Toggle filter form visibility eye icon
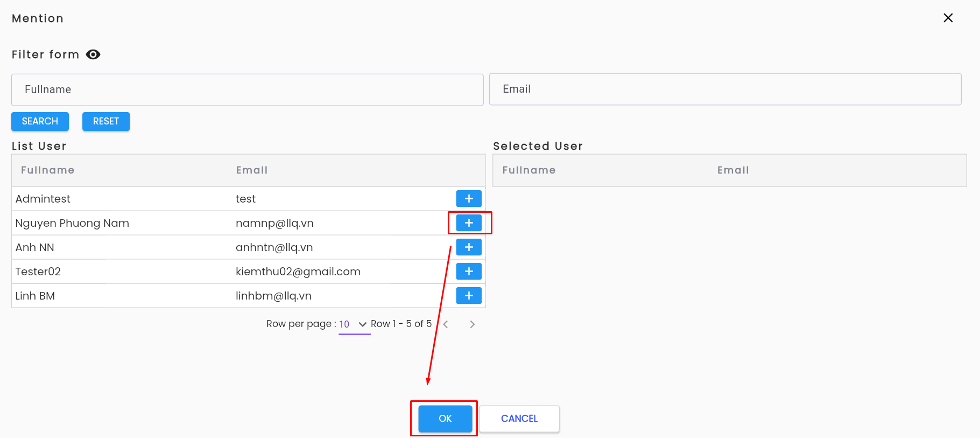This screenshot has width=980, height=438. point(93,54)
